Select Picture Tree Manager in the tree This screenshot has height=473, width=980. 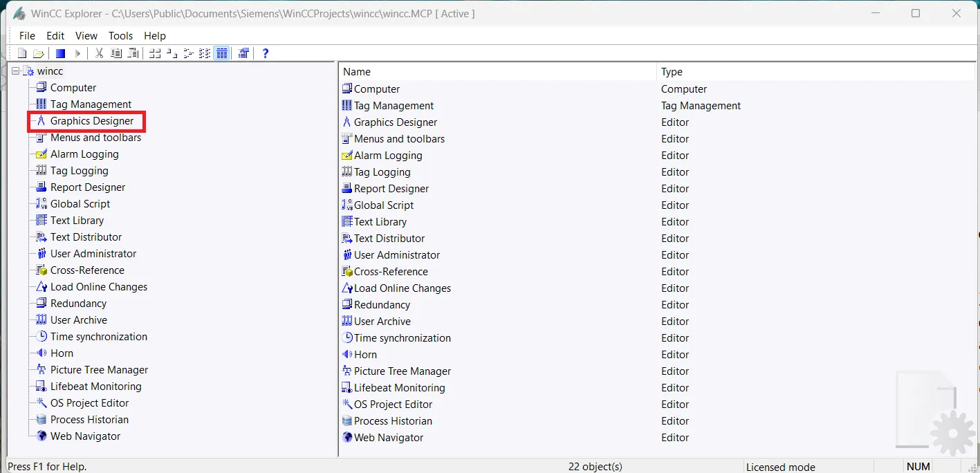coord(99,370)
